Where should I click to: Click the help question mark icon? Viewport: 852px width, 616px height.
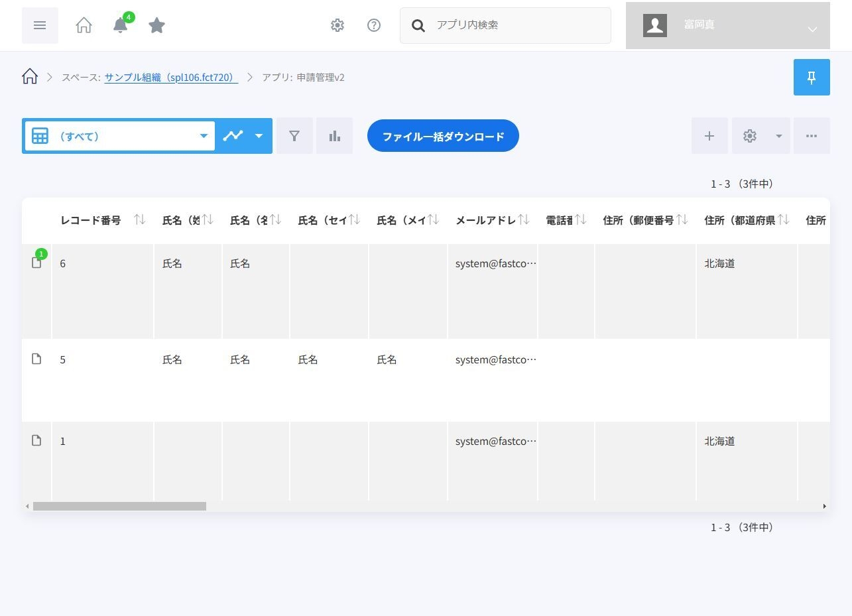click(x=374, y=25)
